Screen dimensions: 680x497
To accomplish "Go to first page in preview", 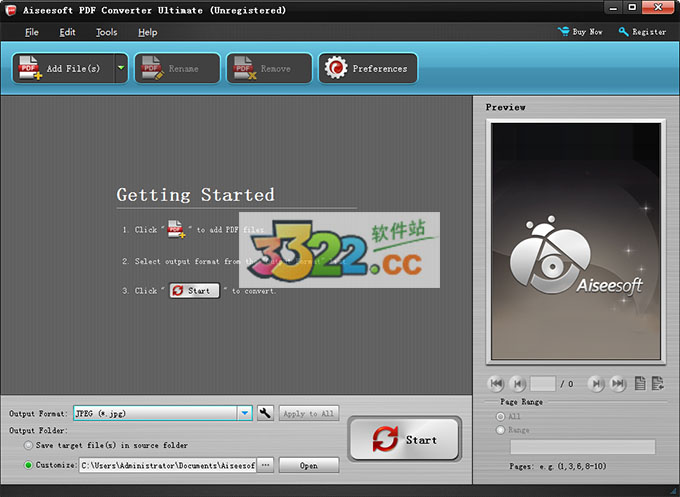I will pos(496,383).
